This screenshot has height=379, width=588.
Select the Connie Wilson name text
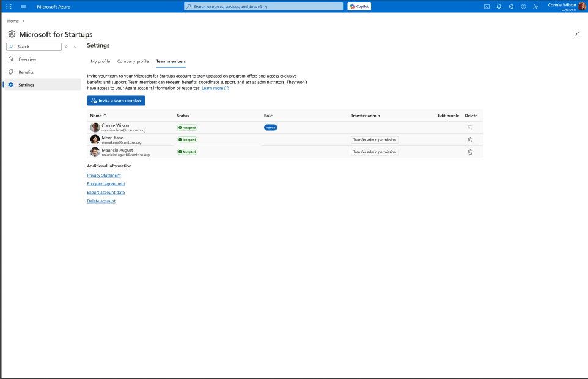pyautogui.click(x=116, y=125)
